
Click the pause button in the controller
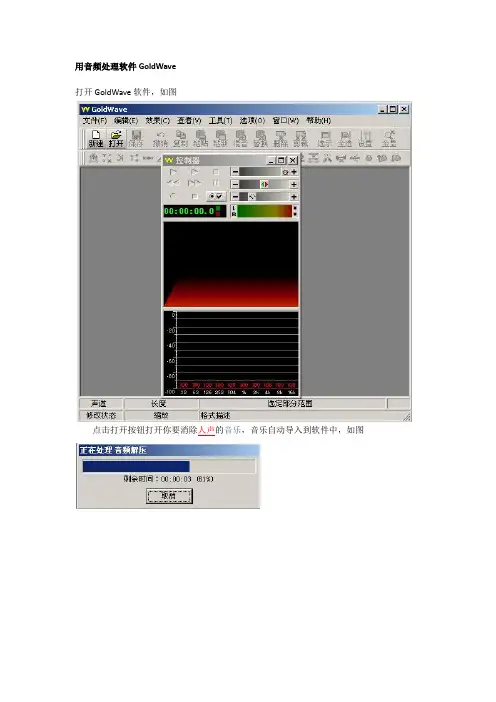click(216, 184)
